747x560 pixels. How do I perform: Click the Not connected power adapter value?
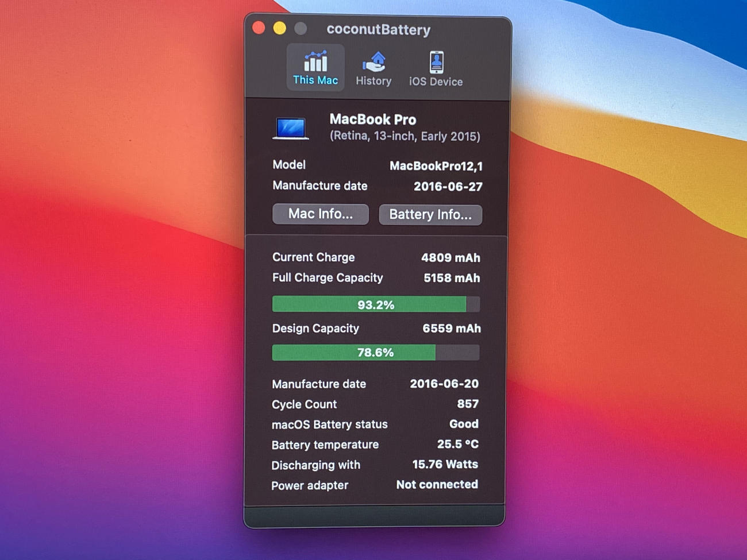point(437,484)
